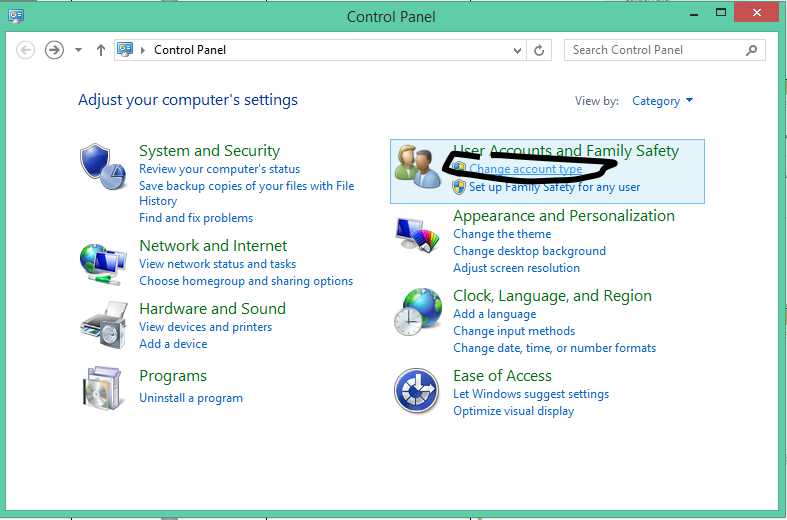The image size is (787, 520).
Task: Click Adjust screen resolution
Action: [516, 268]
